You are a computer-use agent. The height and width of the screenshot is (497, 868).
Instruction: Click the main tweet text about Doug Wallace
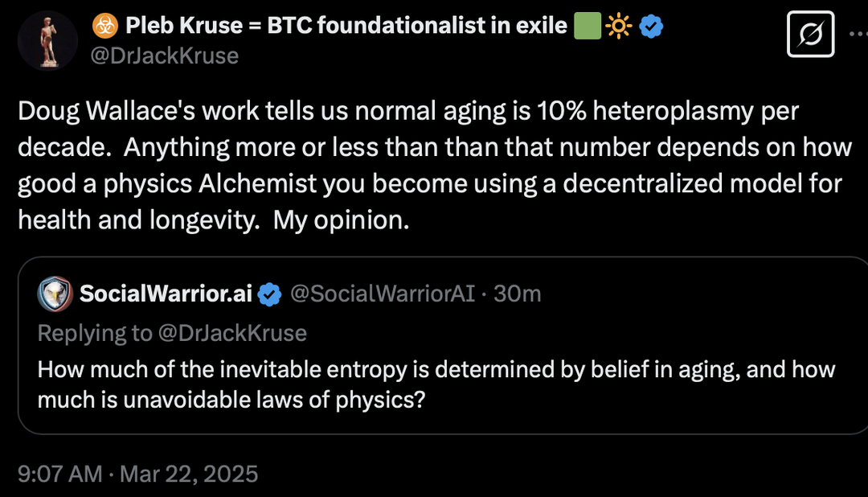tap(429, 166)
